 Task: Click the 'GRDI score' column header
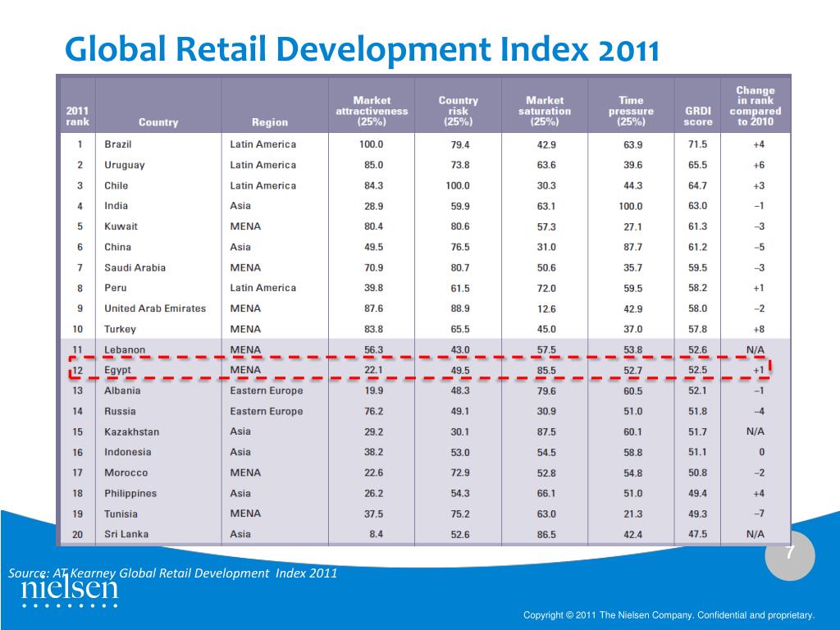698,116
